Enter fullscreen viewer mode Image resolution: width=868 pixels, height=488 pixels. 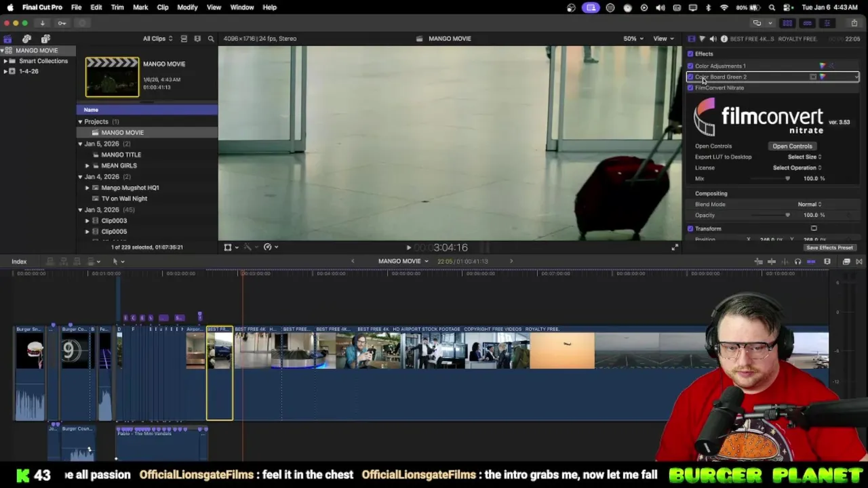[674, 247]
